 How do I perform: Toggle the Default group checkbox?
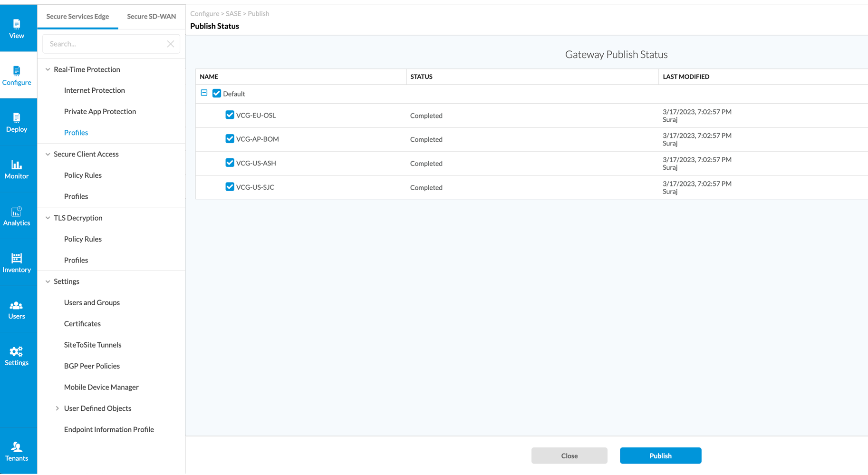click(x=217, y=93)
